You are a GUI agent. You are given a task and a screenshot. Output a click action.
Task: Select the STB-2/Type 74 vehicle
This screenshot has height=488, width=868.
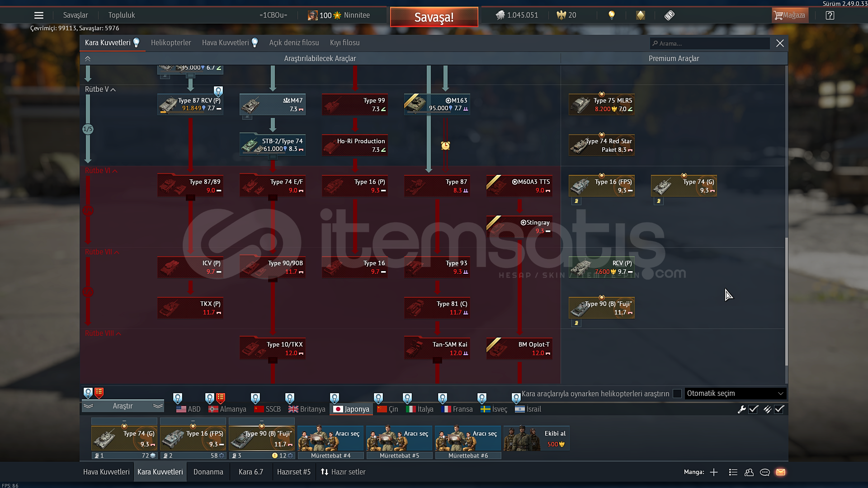click(x=273, y=145)
